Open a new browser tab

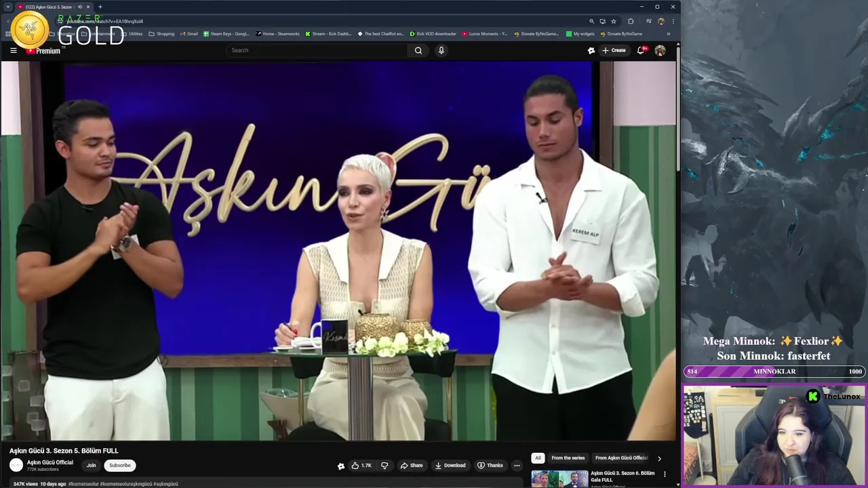pos(100,7)
